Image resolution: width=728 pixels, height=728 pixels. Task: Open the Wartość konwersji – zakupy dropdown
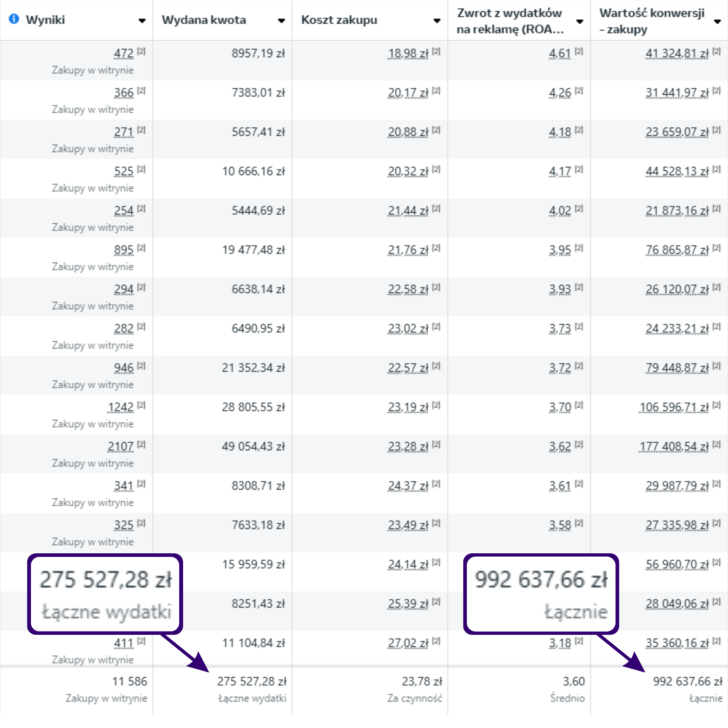point(717,21)
